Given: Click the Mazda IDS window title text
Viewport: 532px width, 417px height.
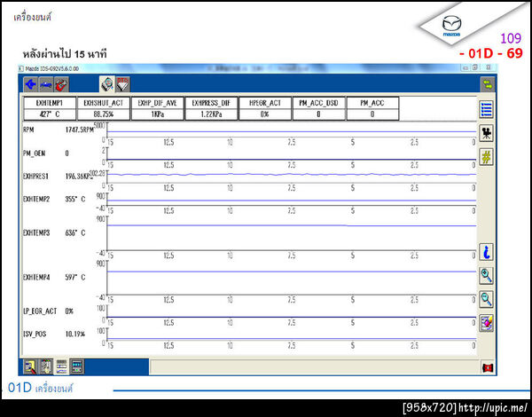Looking at the screenshot, I should coord(52,69).
